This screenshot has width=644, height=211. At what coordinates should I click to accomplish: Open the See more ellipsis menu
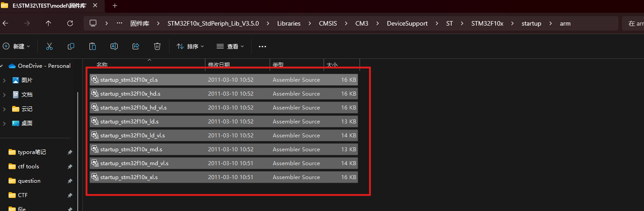coord(262,46)
